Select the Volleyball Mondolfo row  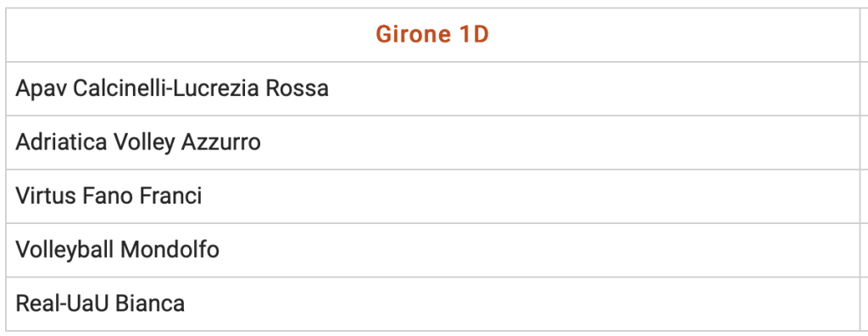432,250
